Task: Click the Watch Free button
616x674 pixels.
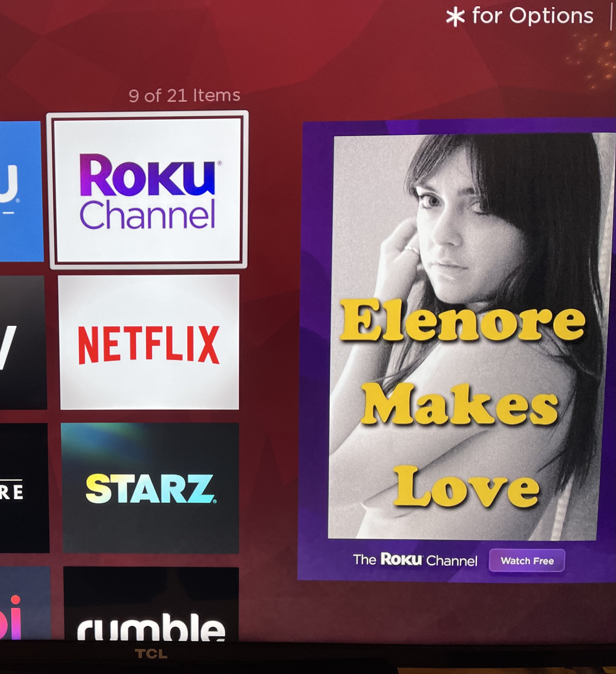Action: click(527, 560)
